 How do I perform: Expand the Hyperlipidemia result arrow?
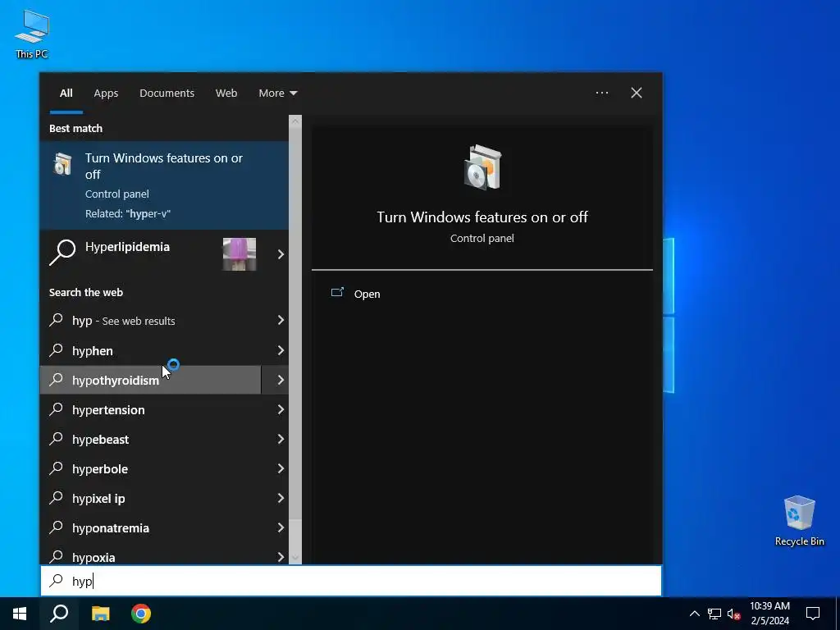pyautogui.click(x=281, y=254)
